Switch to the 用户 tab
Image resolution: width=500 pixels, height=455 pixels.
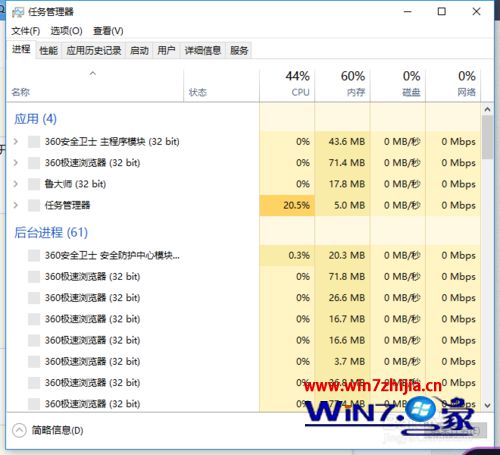point(166,50)
